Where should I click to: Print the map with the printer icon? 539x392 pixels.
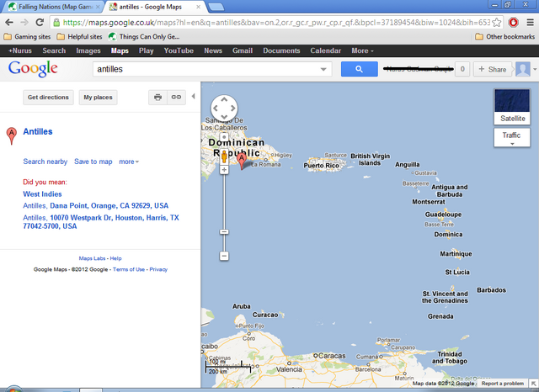(157, 97)
